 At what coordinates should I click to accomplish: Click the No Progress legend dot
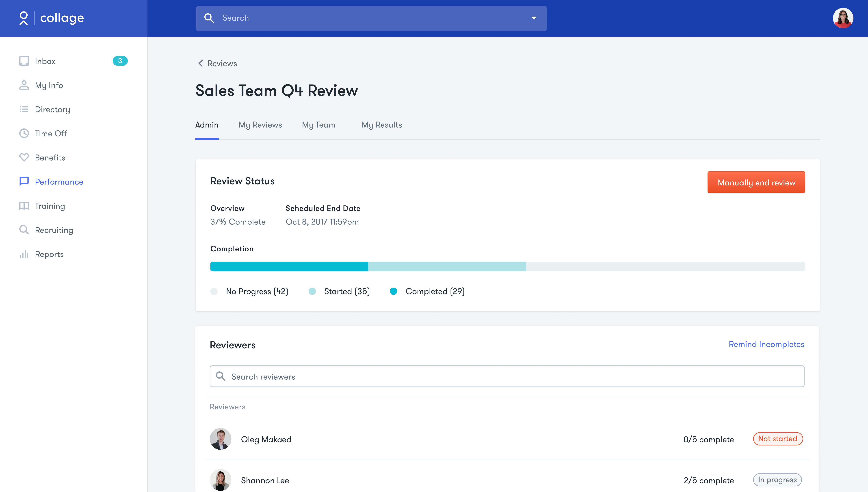(x=214, y=291)
